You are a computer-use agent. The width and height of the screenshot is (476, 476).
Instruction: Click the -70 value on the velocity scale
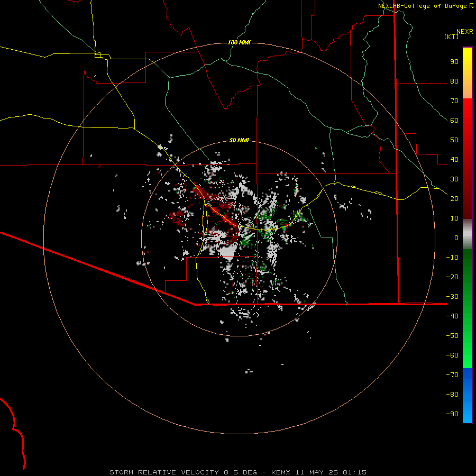(x=452, y=374)
